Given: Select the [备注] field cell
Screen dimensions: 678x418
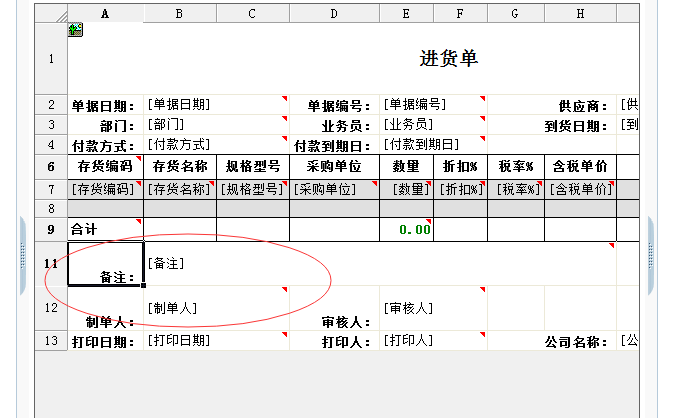Looking at the screenshot, I should coord(380,263).
